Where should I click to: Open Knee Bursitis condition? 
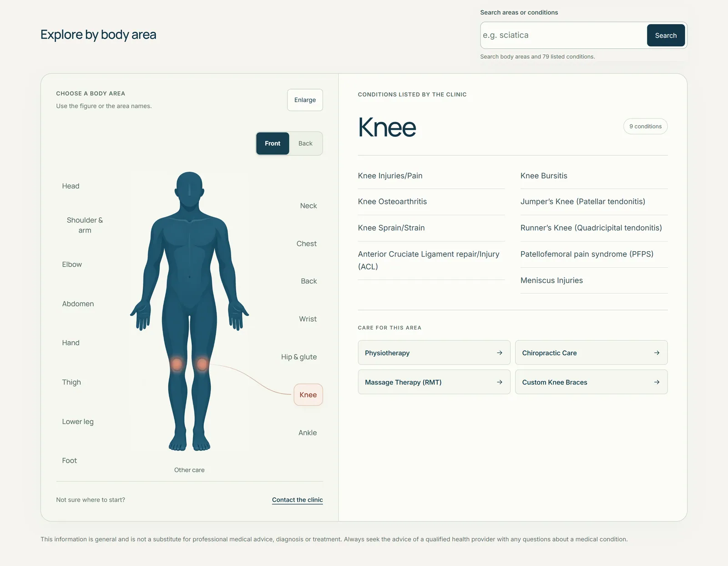544,176
